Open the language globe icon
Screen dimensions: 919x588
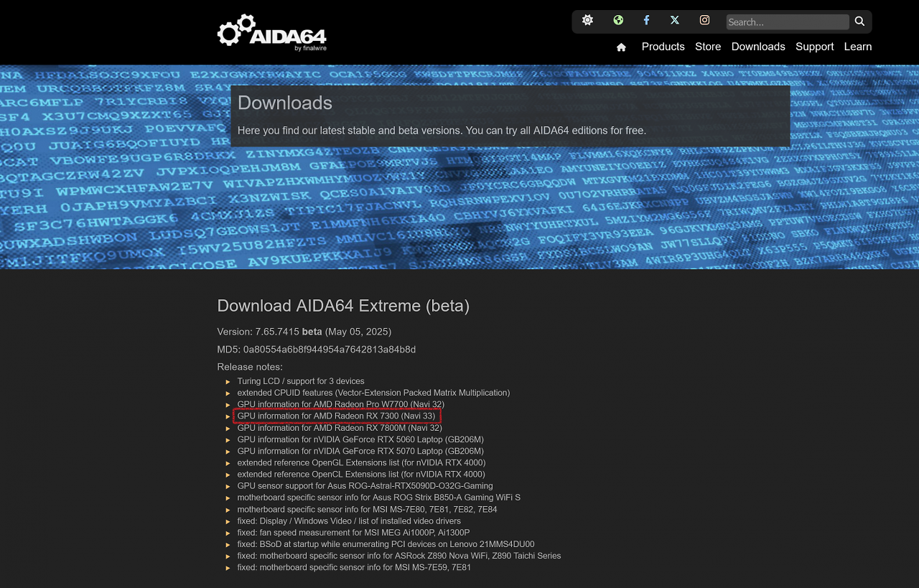[x=618, y=20]
